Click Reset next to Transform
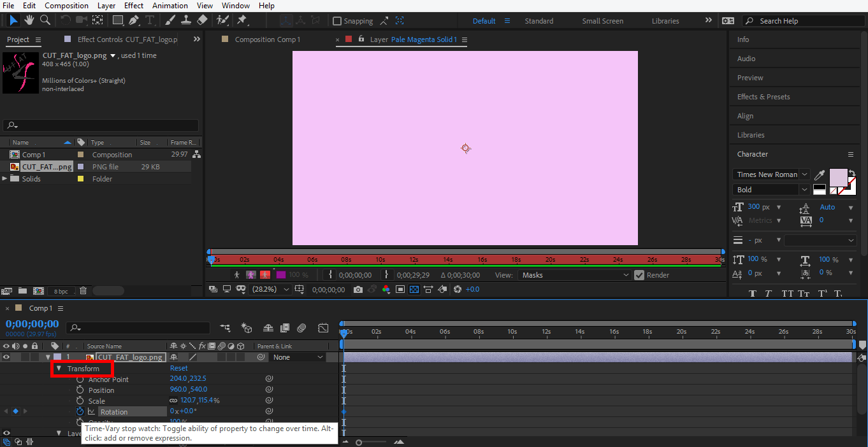 [x=178, y=368]
